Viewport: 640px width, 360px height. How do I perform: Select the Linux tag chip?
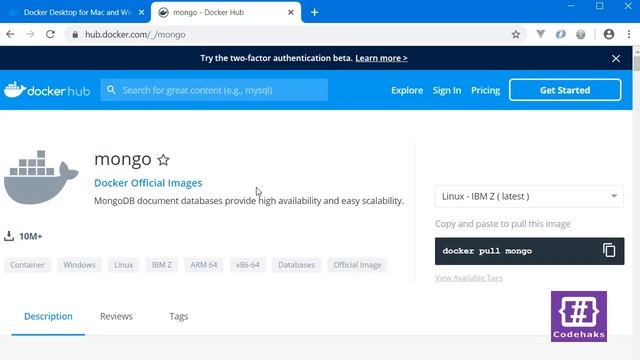124,265
